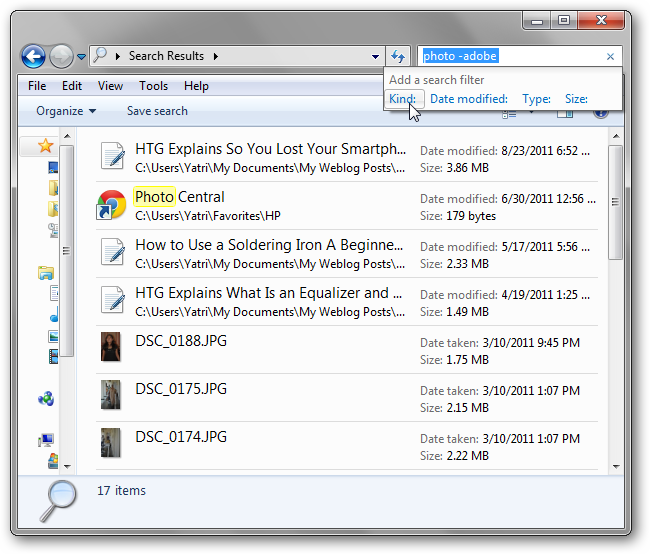
Task: Select the Photo Central result
Action: pyautogui.click(x=347, y=206)
